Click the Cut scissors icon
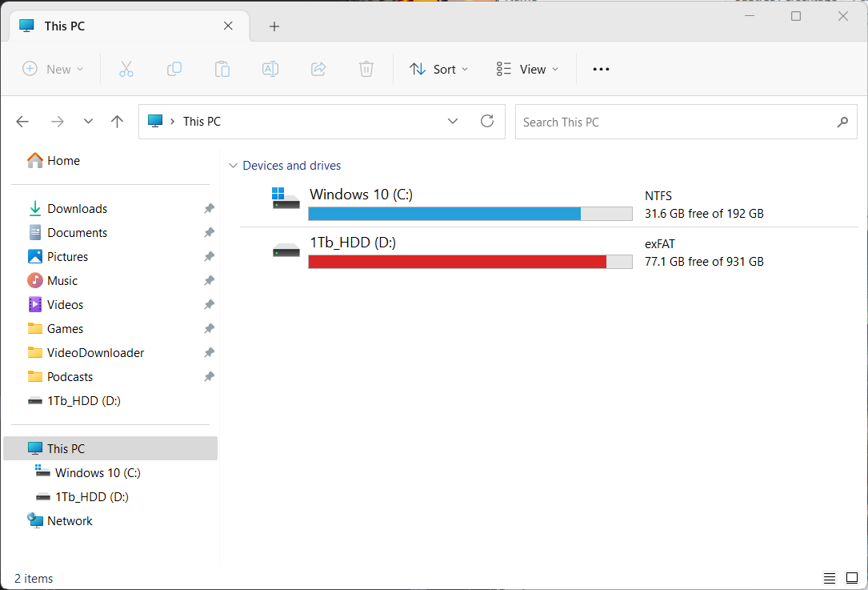The height and width of the screenshot is (590, 868). pos(126,70)
